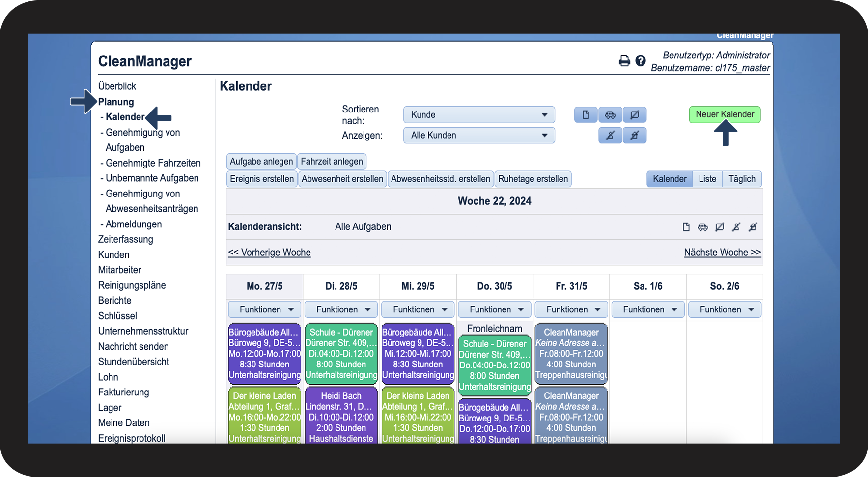Expand Funktionen dropdown for Mo. 27/5
This screenshot has width=868, height=477.
click(x=264, y=309)
